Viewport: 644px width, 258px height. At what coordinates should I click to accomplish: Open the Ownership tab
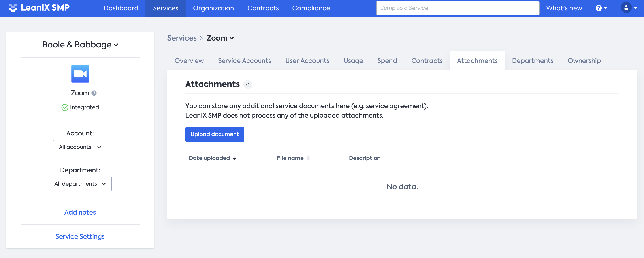tap(584, 61)
